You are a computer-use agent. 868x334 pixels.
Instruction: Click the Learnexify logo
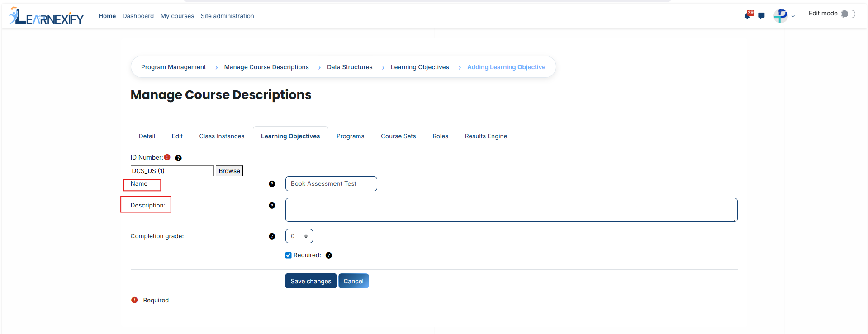click(47, 16)
